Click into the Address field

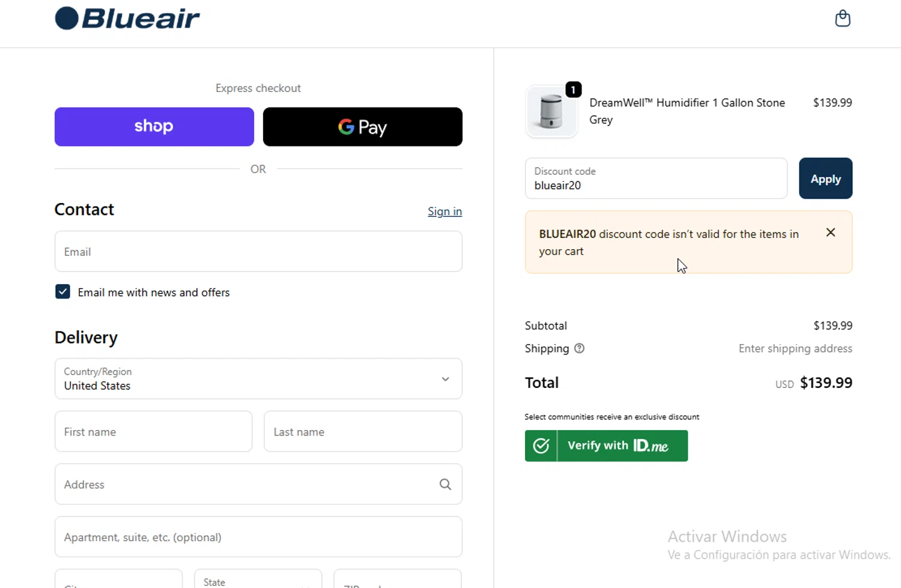tap(246, 484)
